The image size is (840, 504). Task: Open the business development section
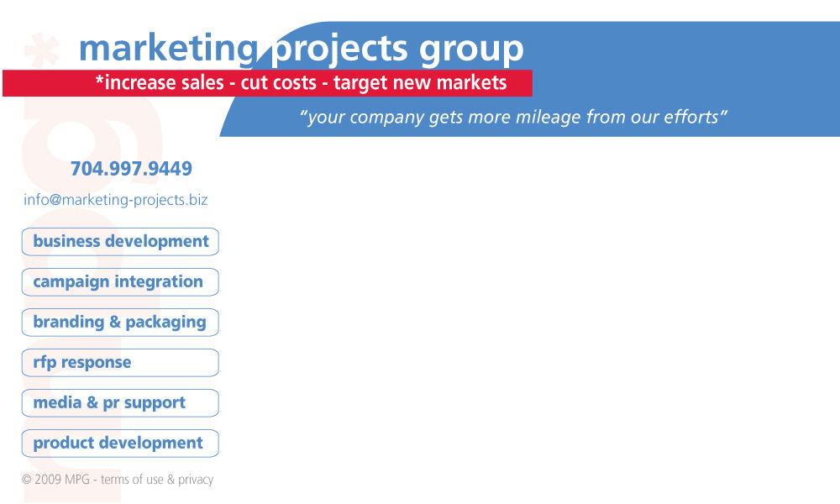point(120,242)
